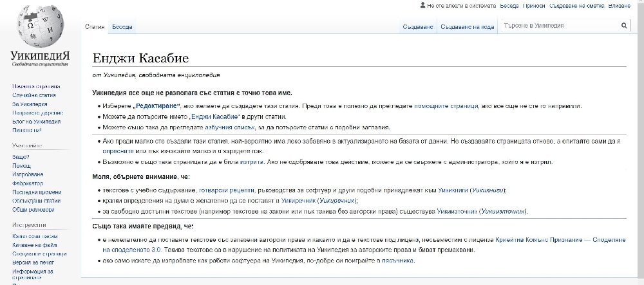Screen dimensions: 644x285
Task: Open Общи разговори sidebar link
Action: pos(33,210)
